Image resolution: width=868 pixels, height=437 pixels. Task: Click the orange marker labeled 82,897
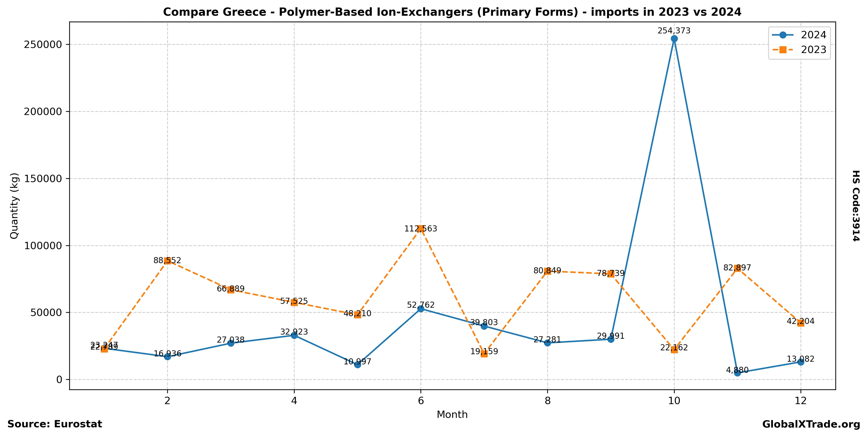point(737,268)
